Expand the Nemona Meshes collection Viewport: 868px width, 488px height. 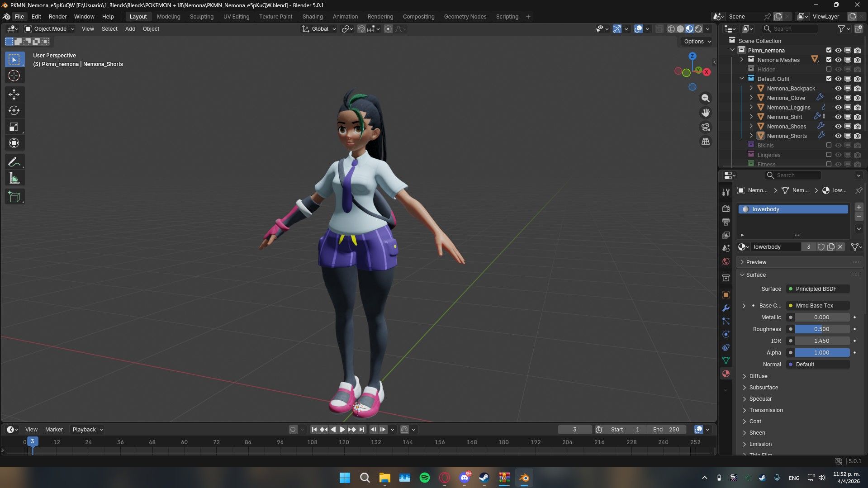pos(742,60)
